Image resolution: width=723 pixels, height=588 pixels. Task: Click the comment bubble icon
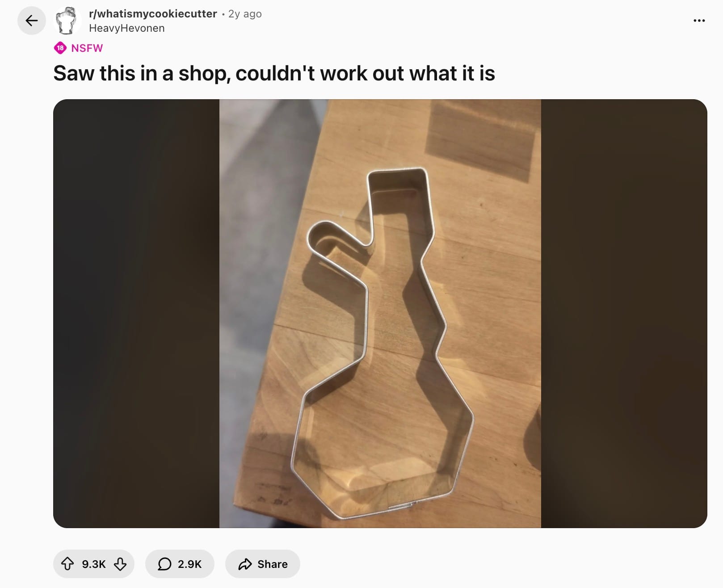(164, 564)
